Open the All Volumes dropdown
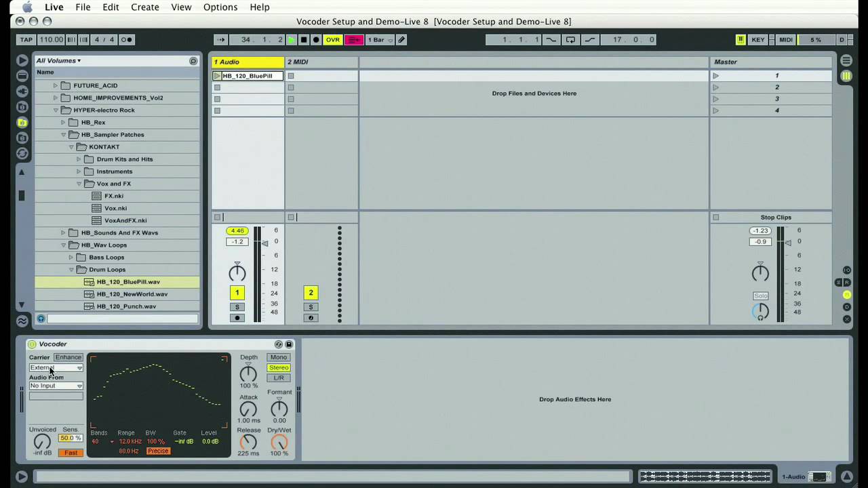The image size is (868, 488). click(58, 61)
